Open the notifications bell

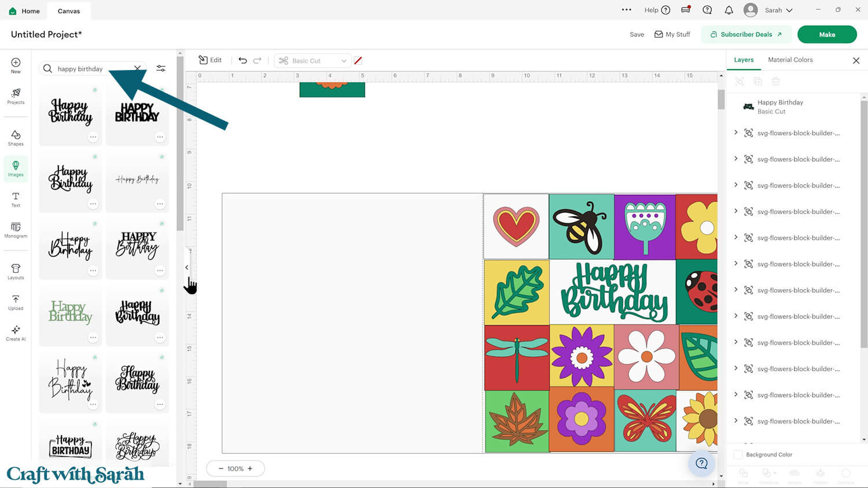click(x=729, y=10)
